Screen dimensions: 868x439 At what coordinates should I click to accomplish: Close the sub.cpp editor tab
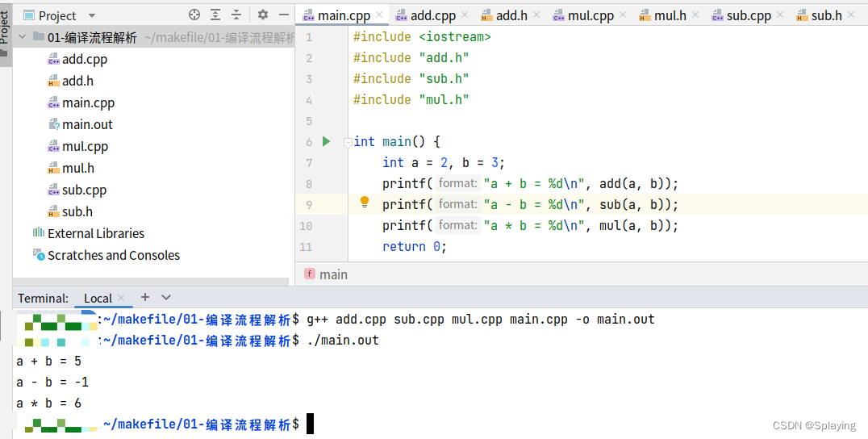coord(780,15)
